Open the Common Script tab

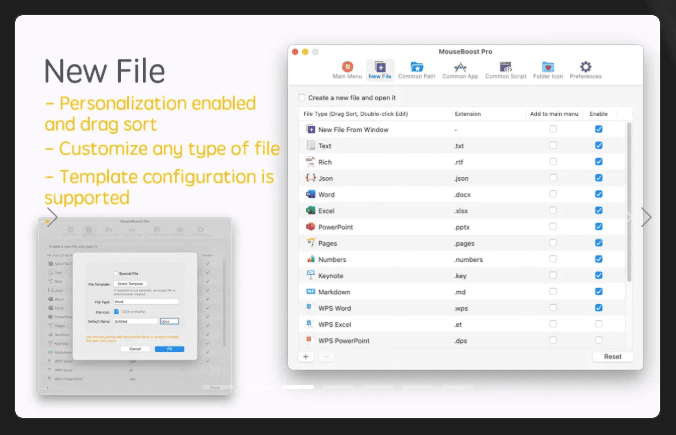(505, 70)
